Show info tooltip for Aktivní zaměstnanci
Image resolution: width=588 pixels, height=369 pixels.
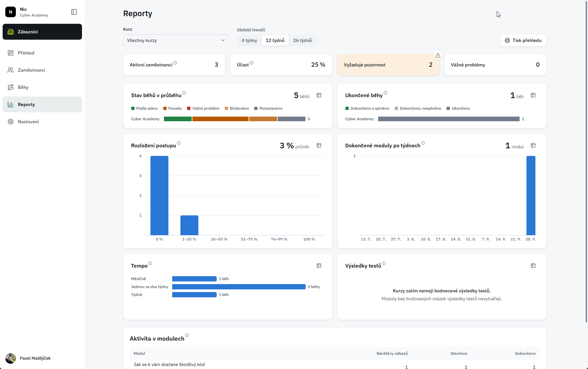click(x=175, y=63)
